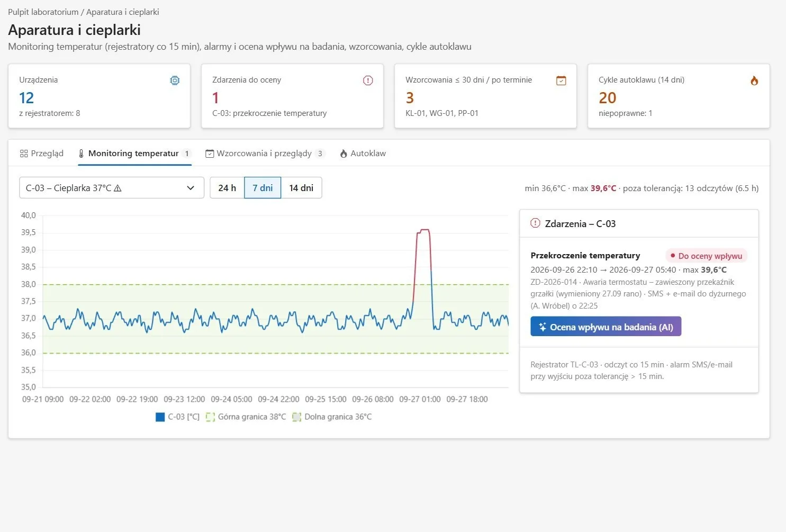Click the chip icon on Urządzenia card
This screenshot has width=786, height=532.
(x=175, y=80)
